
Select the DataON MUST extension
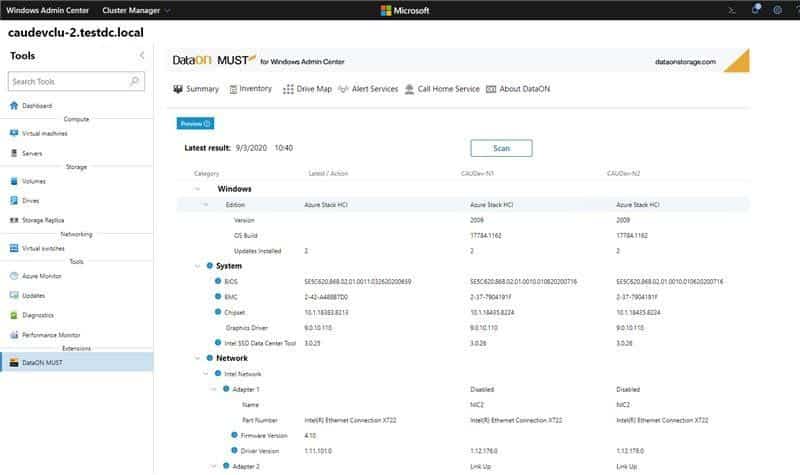pos(77,362)
